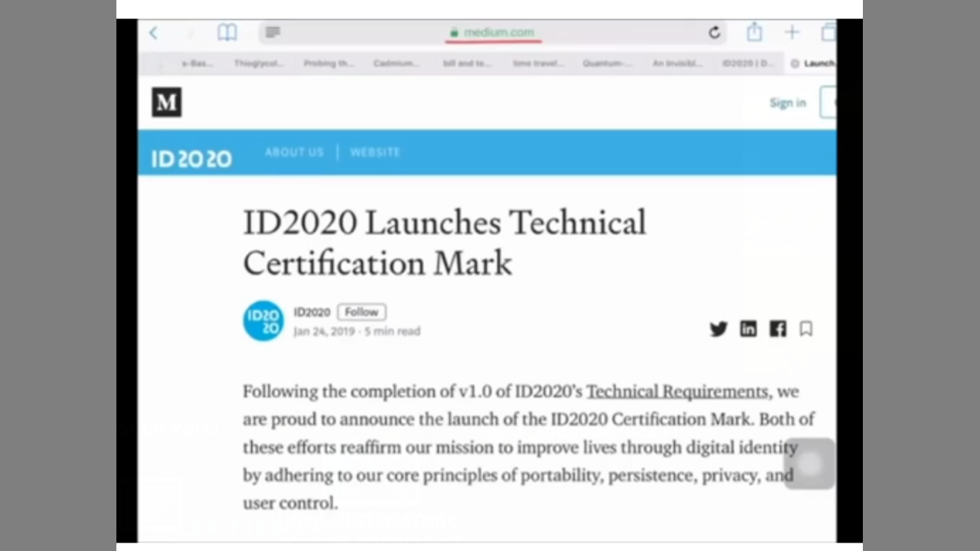980x551 pixels.
Task: Tap the Safari back arrow
Action: [x=153, y=32]
